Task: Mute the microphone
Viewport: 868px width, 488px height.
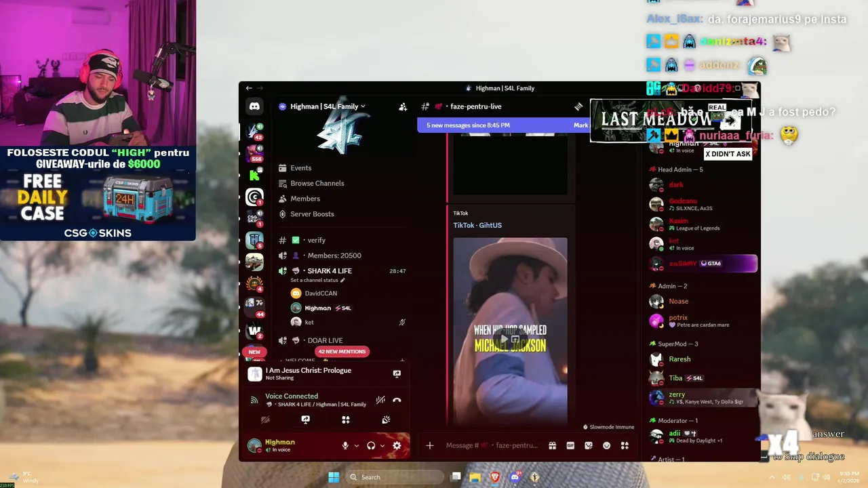Action: (x=345, y=445)
